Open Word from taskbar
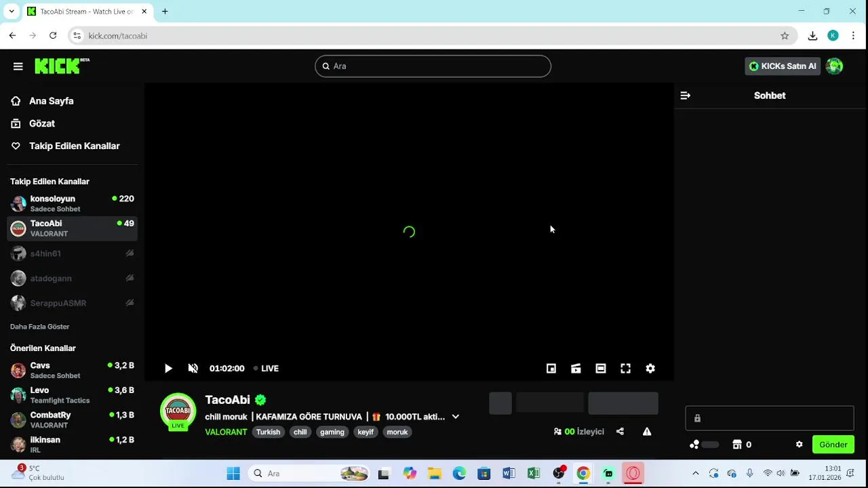The width and height of the screenshot is (868, 488). 509,474
